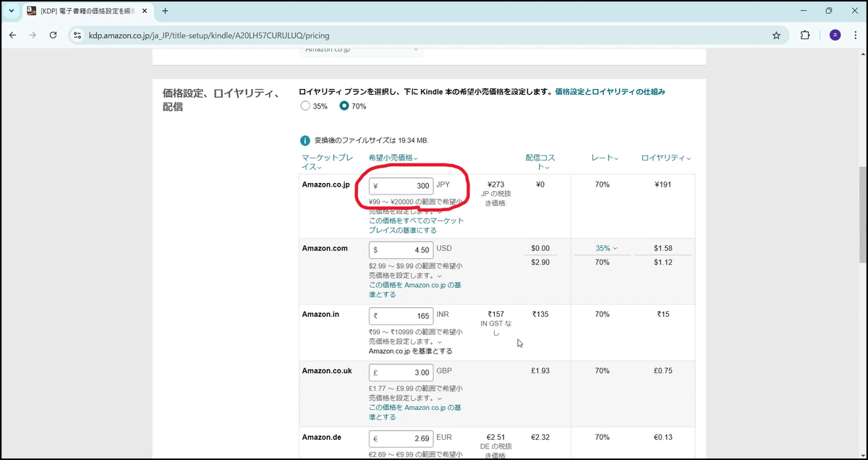The width and height of the screenshot is (868, 460).
Task: Expand the ロイヤリティ column header
Action: pyautogui.click(x=665, y=158)
